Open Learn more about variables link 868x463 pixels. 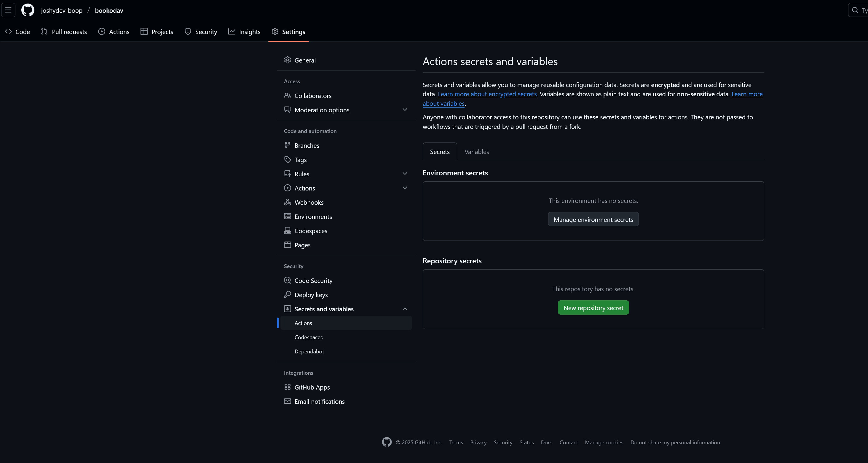click(444, 103)
